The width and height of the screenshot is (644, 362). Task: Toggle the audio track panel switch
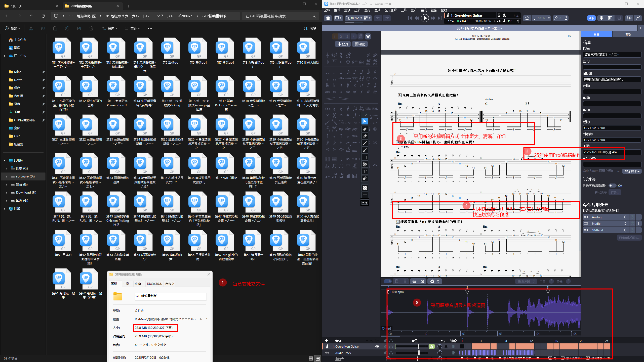[x=387, y=282]
